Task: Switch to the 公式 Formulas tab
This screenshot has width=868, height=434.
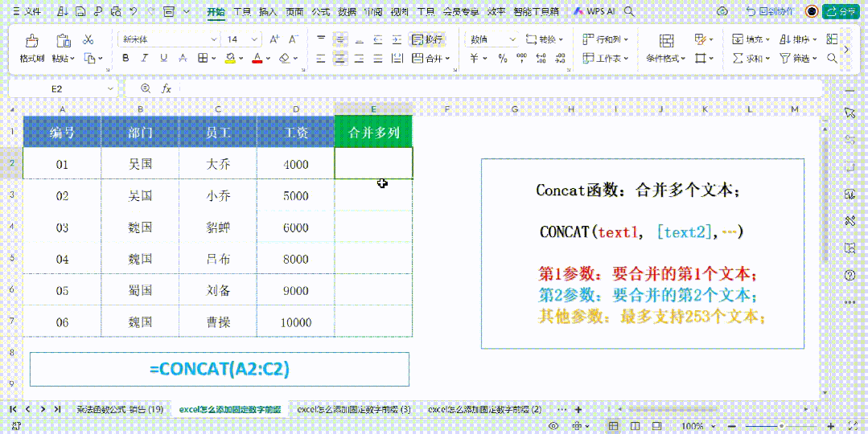Action: [x=321, y=11]
